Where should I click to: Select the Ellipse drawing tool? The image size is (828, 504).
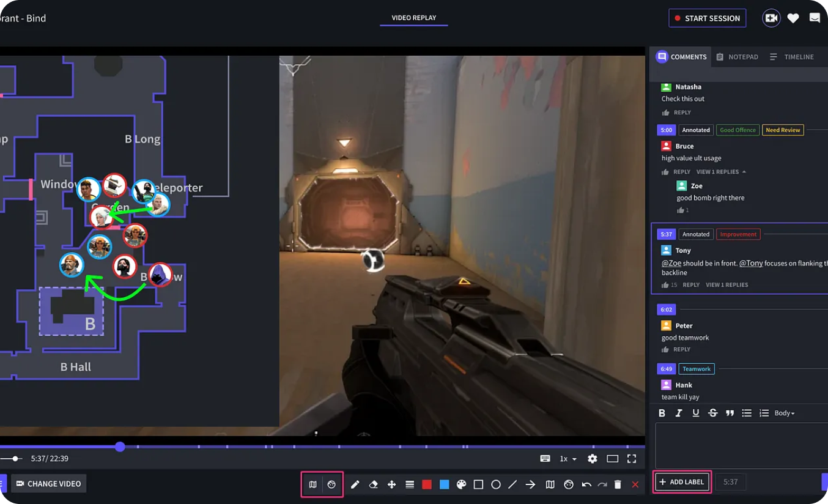tap(496, 484)
